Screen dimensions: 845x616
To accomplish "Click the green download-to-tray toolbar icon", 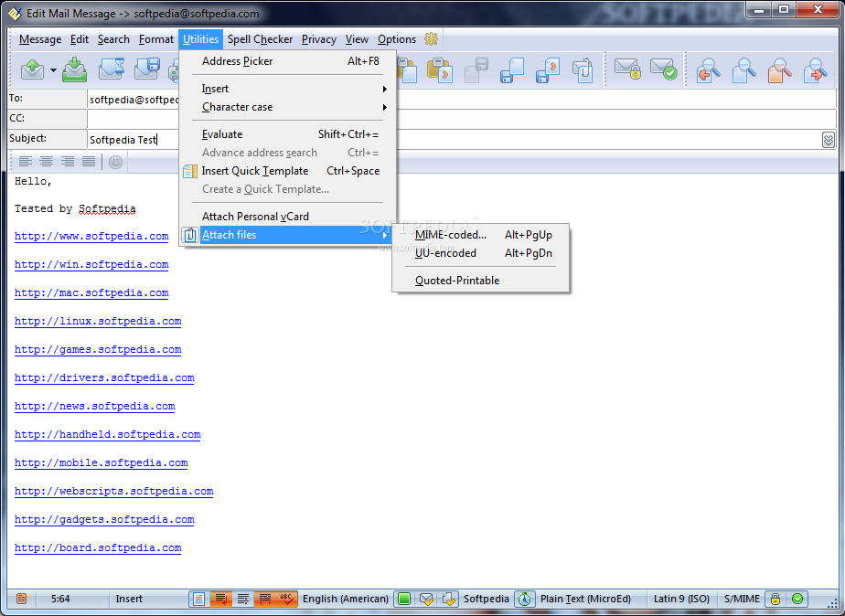I will click(x=75, y=70).
